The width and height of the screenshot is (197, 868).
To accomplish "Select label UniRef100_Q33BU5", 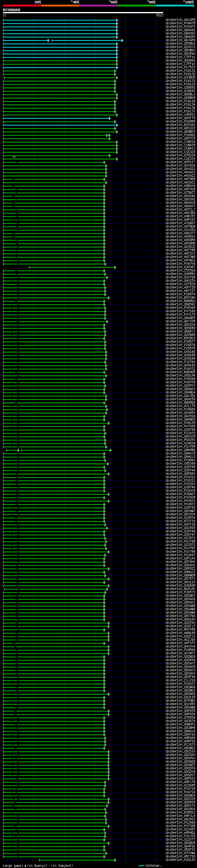I will click(x=180, y=78).
